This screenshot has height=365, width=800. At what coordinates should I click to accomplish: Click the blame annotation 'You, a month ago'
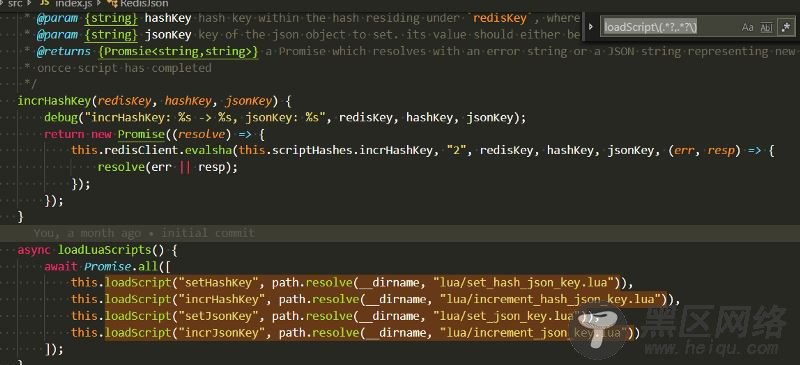87,233
